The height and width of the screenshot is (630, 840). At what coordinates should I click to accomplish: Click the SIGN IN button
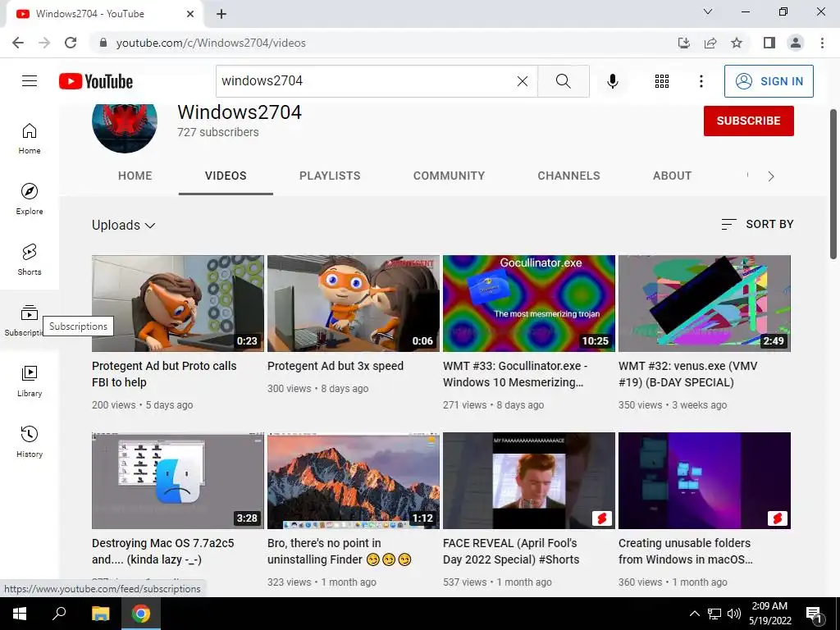[769, 81]
